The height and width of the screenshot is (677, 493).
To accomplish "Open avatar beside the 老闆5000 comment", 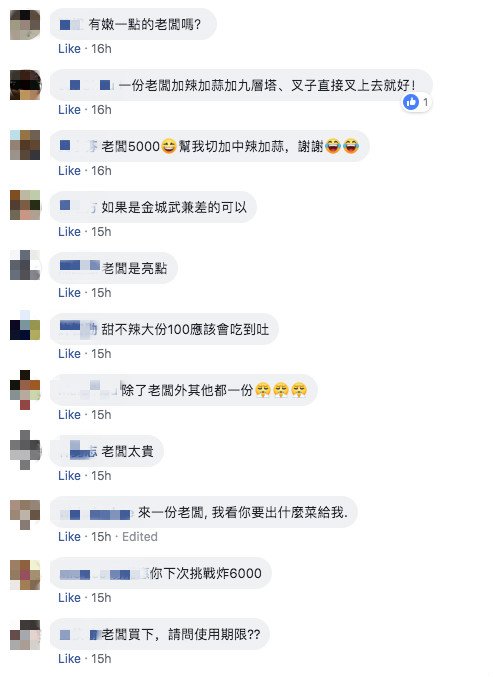I will coord(25,145).
